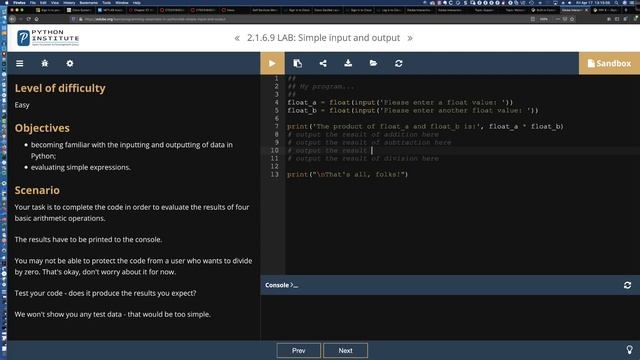This screenshot has height=360, width=640.
Task: Click inside the console output area
Action: pos(450,317)
